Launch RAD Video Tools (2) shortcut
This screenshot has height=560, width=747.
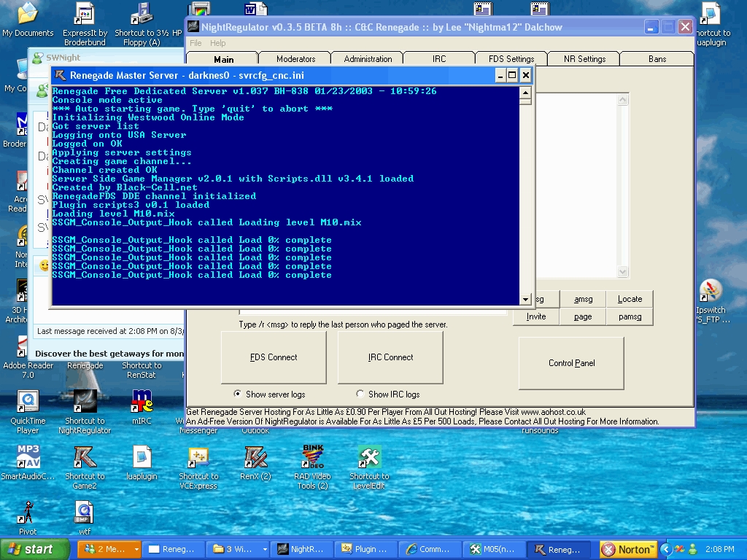(312, 458)
